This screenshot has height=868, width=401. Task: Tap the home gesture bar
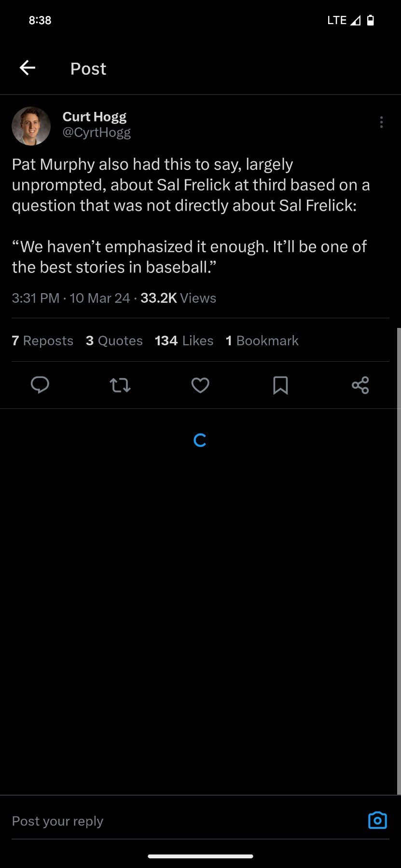[x=200, y=856]
